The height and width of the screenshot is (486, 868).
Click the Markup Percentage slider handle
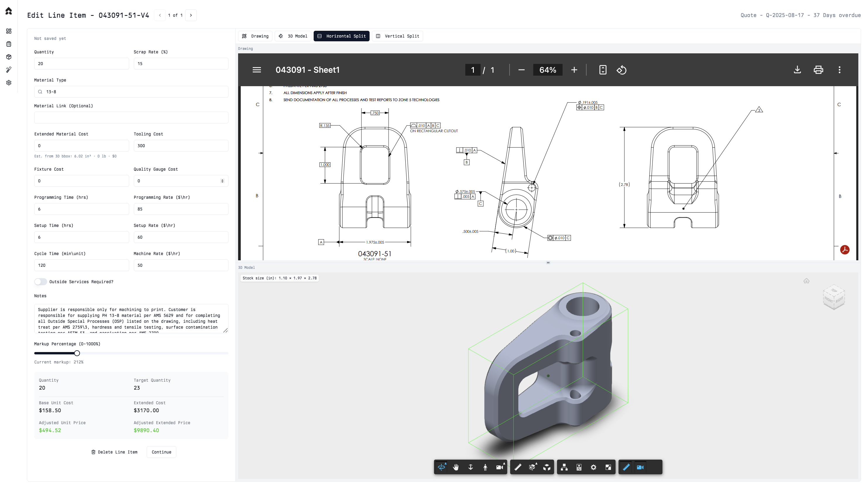pyautogui.click(x=77, y=353)
